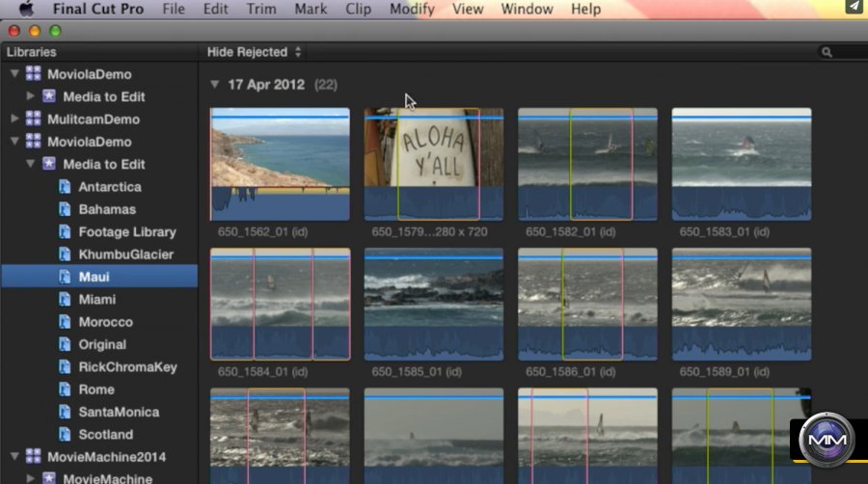Viewport: 868px width, 484px height.
Task: Click the menu bar location arrow icon
Action: click(854, 7)
